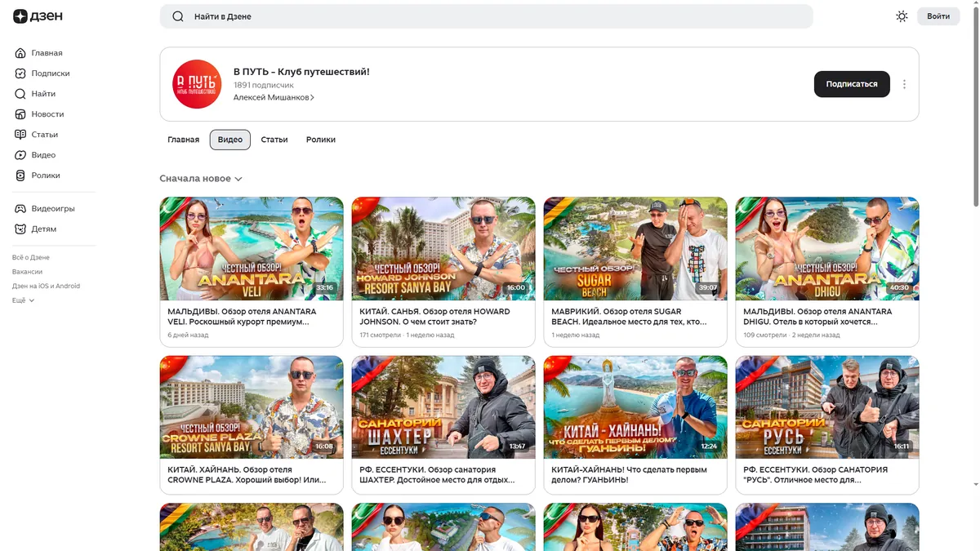Click title КИТАЙ-ХАЙНАНЬ! Что сделать первым делом
This screenshot has height=551, width=980.
(629, 475)
